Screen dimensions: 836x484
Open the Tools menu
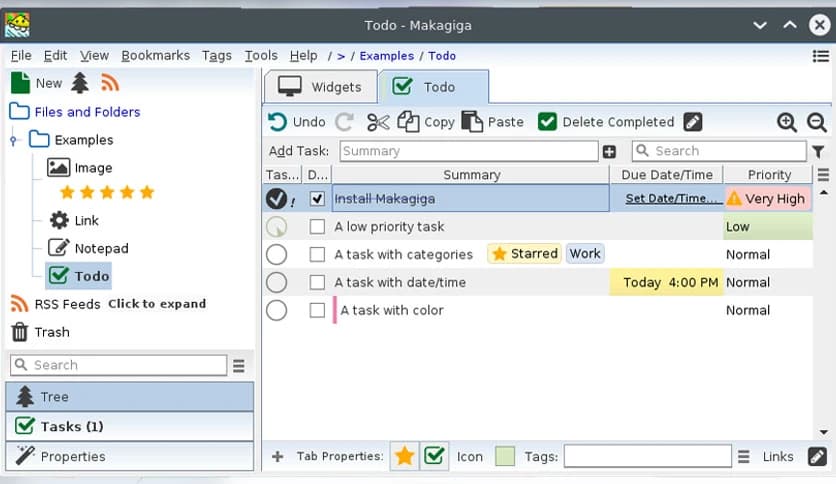(x=261, y=55)
